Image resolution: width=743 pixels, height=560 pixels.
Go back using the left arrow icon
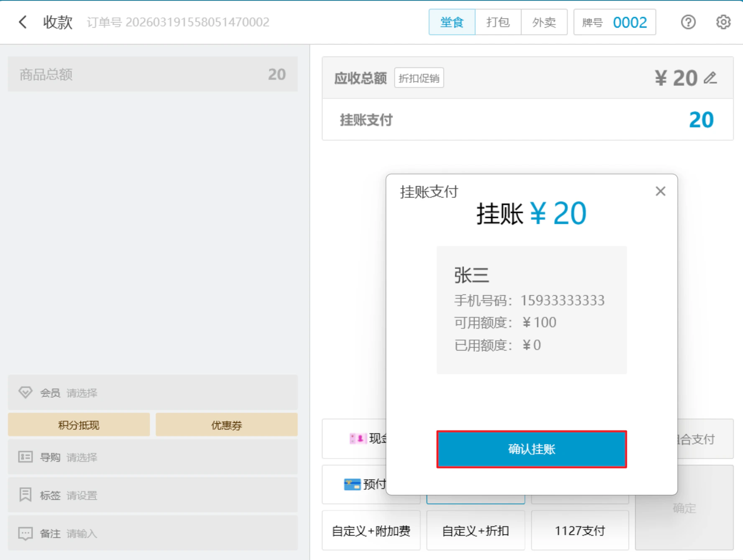coord(23,22)
